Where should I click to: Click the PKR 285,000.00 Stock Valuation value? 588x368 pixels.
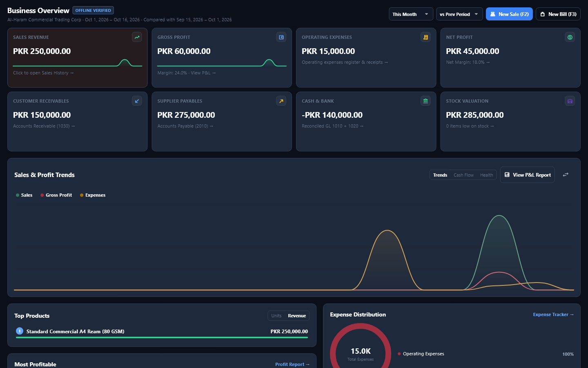[475, 115]
